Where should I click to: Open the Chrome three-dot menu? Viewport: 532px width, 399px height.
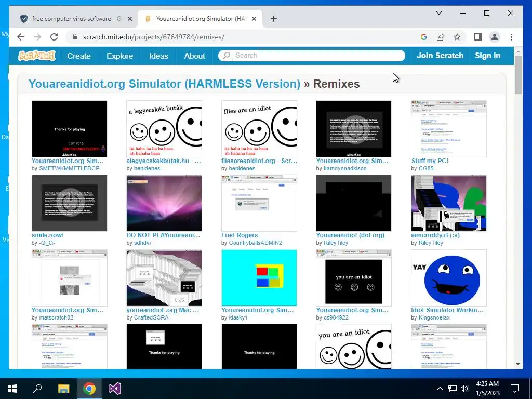coord(511,37)
